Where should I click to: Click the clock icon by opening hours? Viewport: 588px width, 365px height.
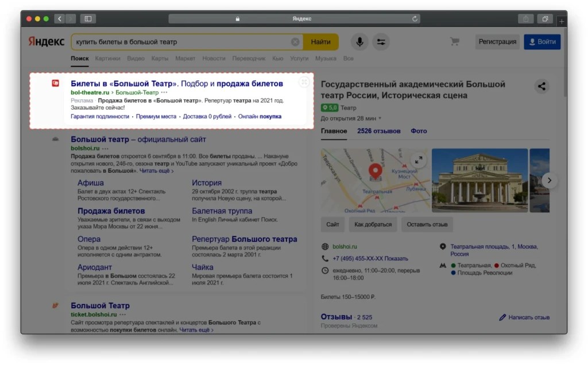tap(325, 270)
